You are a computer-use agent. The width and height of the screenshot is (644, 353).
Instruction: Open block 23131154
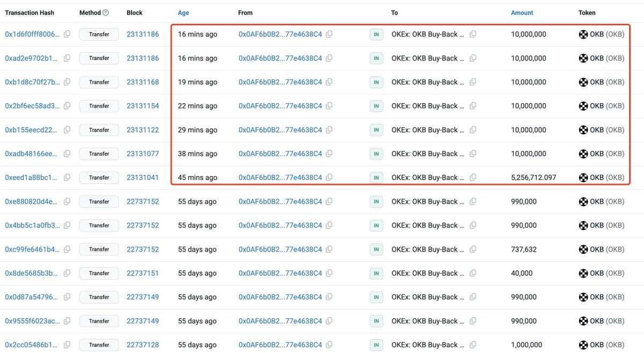click(x=143, y=106)
